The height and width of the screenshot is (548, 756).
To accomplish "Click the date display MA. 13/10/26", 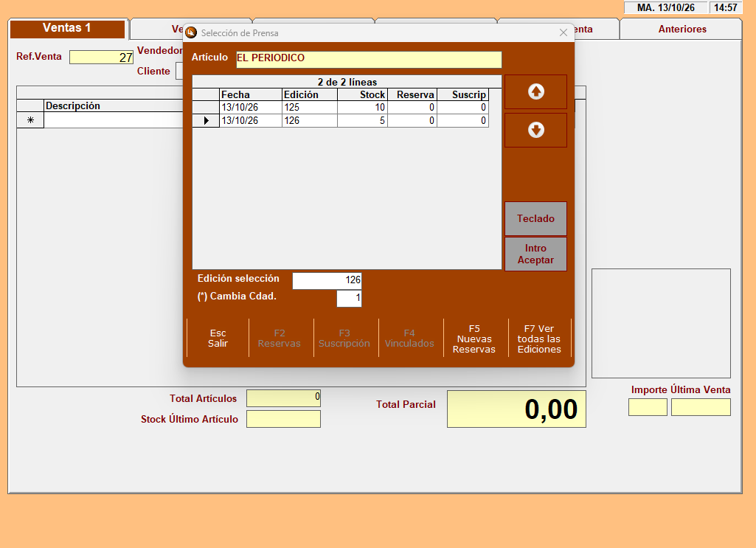I will [x=665, y=7].
